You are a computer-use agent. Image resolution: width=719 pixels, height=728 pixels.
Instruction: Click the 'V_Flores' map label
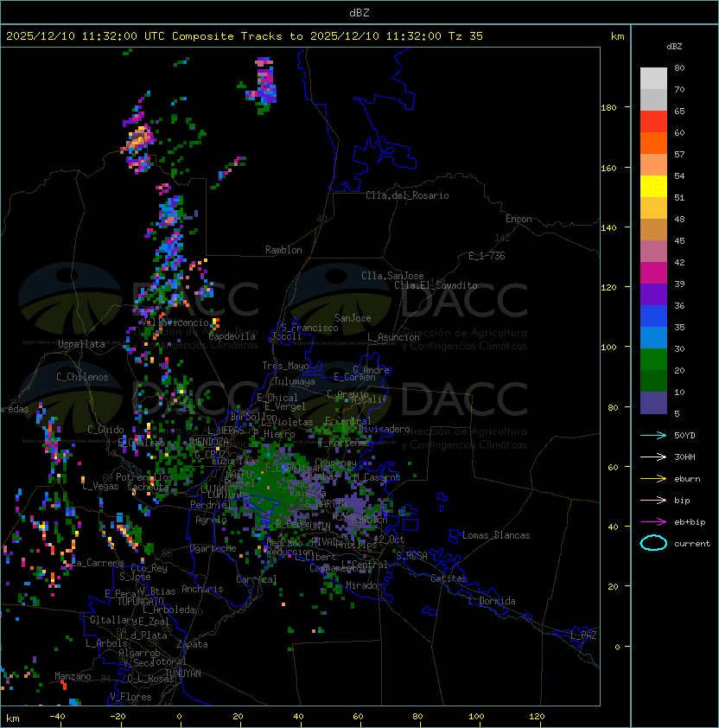(x=130, y=697)
